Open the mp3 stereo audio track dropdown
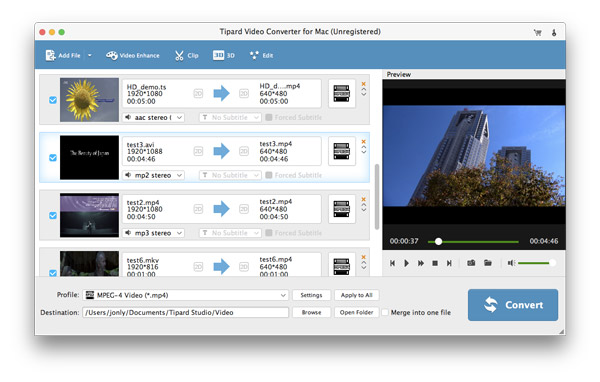Image resolution: width=600 pixels, height=382 pixels. [x=153, y=233]
